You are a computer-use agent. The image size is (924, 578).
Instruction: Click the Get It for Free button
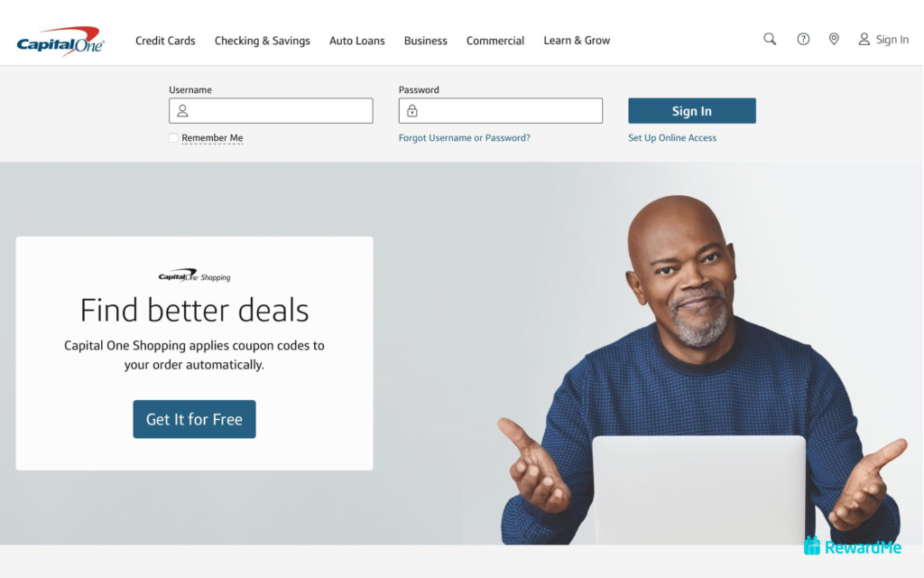(195, 419)
